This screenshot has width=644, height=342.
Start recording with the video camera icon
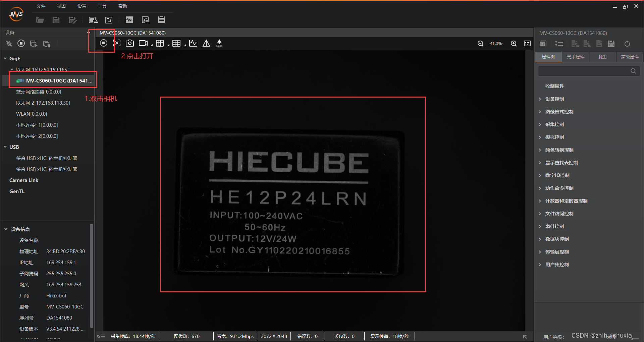144,43
